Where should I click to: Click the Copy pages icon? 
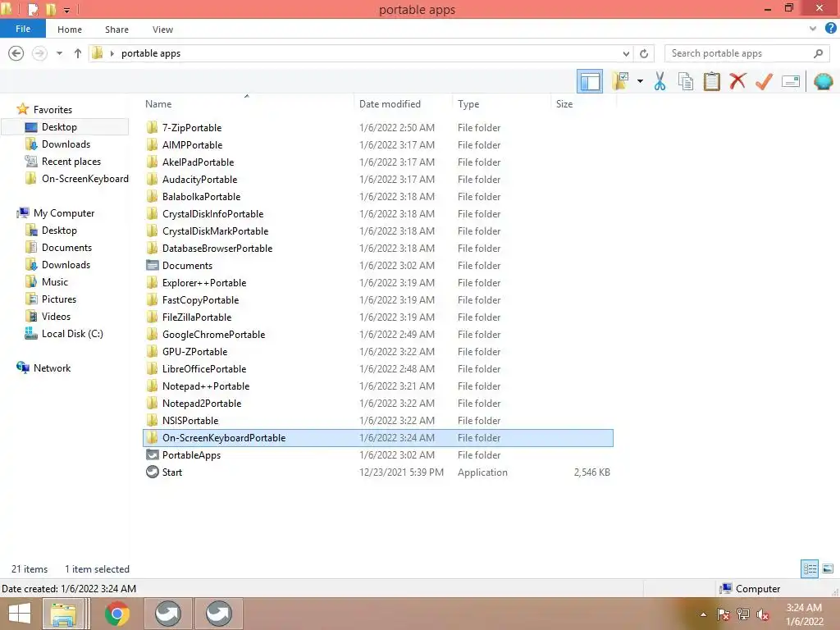pos(685,81)
